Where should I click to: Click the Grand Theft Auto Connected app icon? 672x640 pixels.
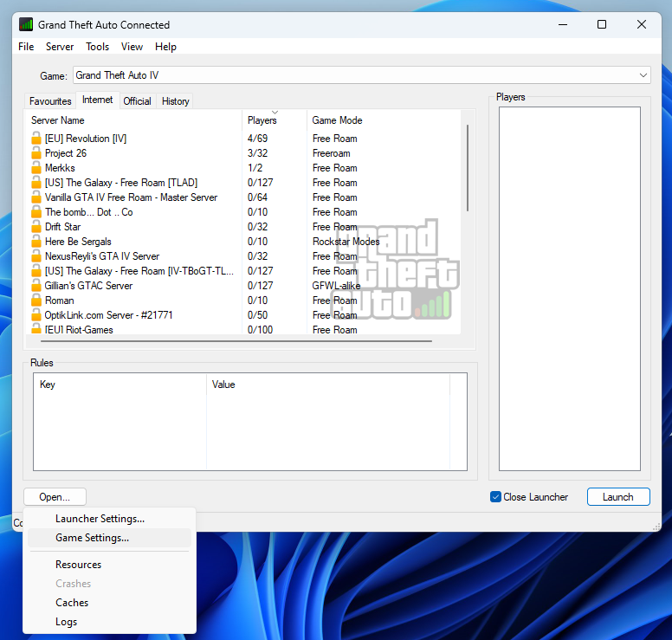(26, 24)
